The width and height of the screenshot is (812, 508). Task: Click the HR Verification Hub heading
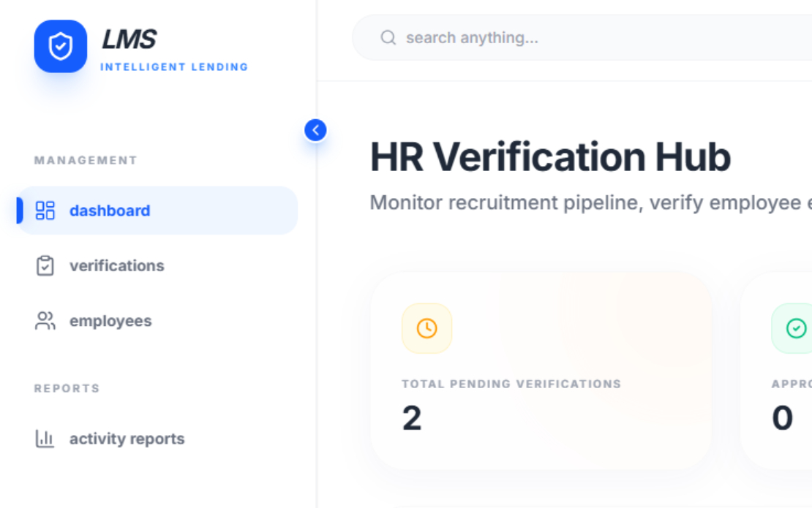[550, 156]
